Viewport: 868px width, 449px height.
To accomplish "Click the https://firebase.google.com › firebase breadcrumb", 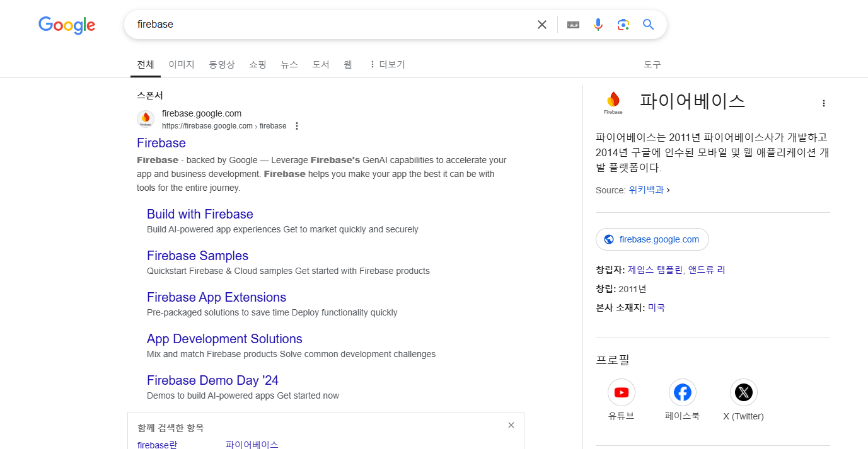I will (x=224, y=126).
